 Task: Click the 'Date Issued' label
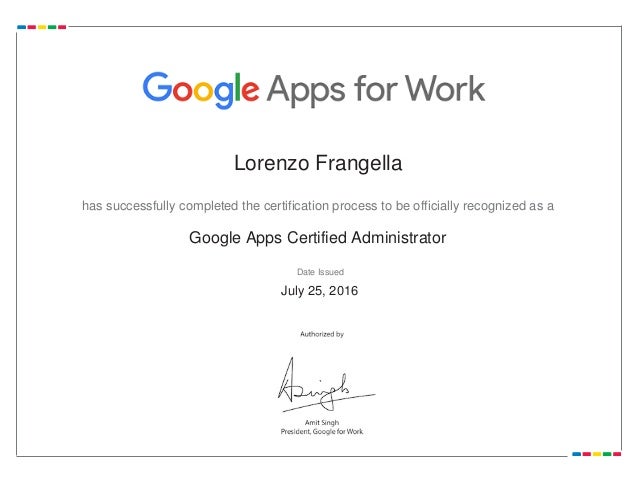(320, 272)
